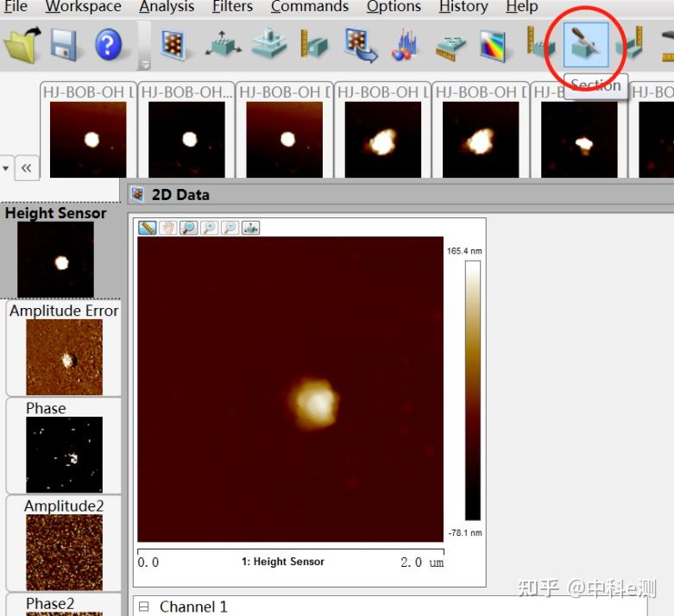The image size is (674, 616).
Task: Select the Amplitude Error channel thumbnail
Action: 64,357
